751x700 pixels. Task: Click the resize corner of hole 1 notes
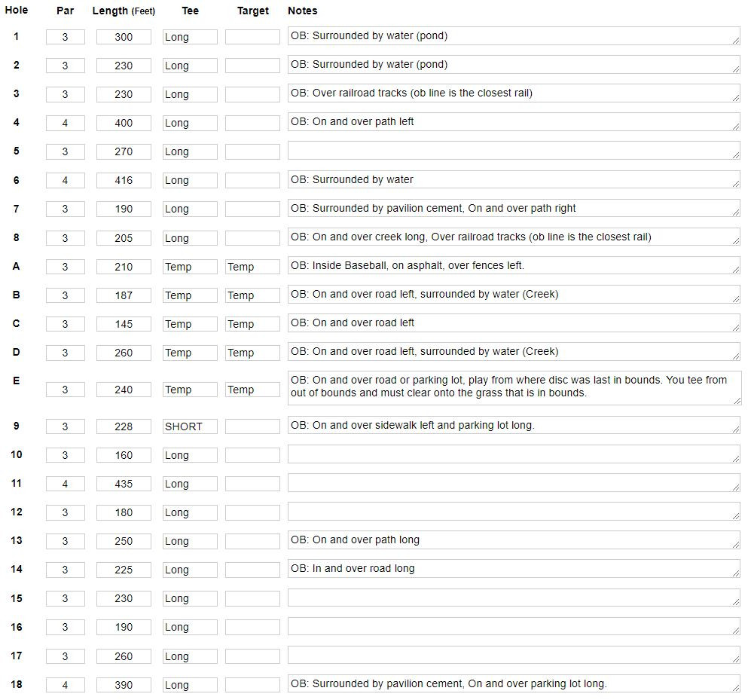735,41
